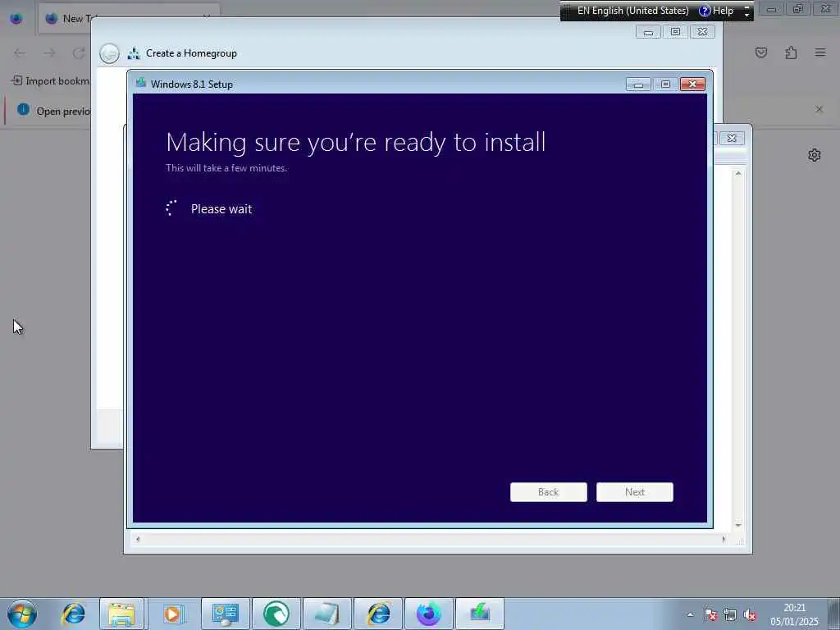Click the network status tray icon
This screenshot has height=630, width=840.
point(729,615)
